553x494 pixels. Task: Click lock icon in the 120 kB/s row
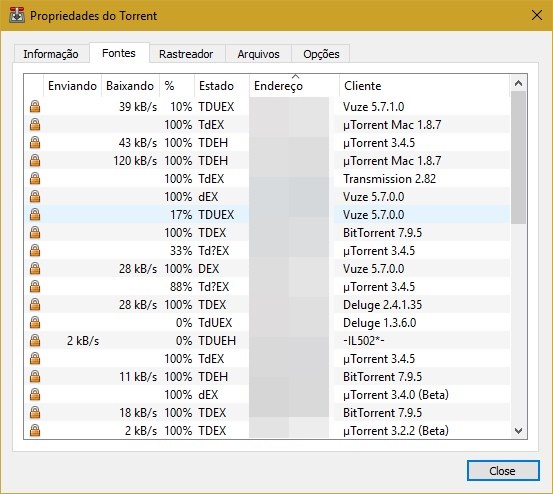tap(35, 160)
